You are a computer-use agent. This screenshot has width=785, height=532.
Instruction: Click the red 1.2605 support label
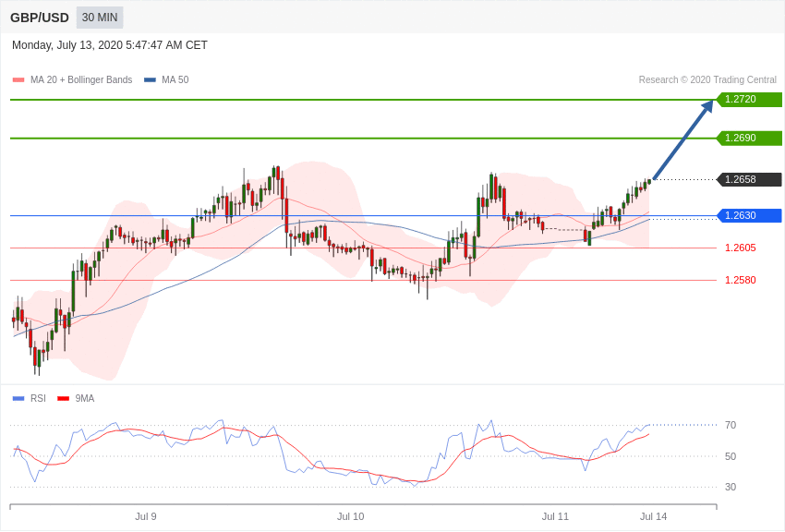click(x=741, y=248)
